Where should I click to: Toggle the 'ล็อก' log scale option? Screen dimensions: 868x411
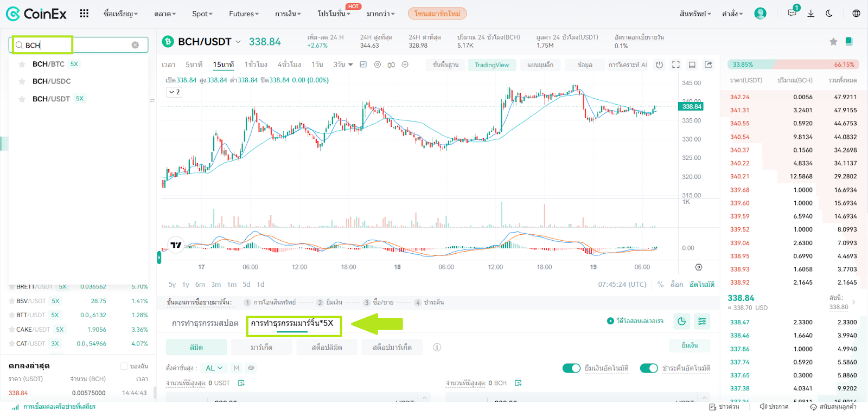pyautogui.click(x=676, y=284)
